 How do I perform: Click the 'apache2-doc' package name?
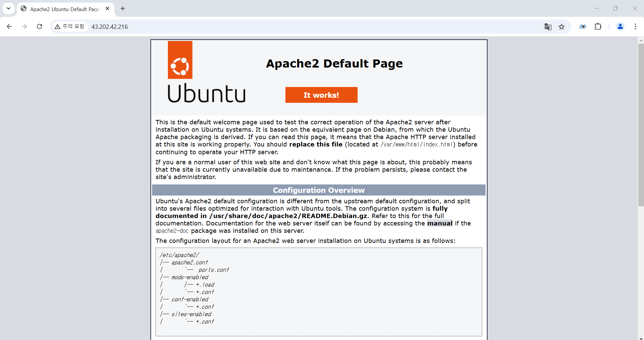point(172,231)
